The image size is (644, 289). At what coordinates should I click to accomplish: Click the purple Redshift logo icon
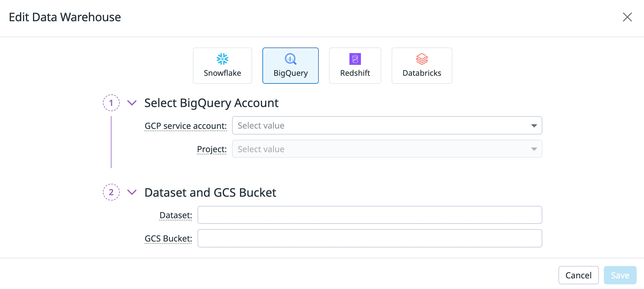coord(355,59)
